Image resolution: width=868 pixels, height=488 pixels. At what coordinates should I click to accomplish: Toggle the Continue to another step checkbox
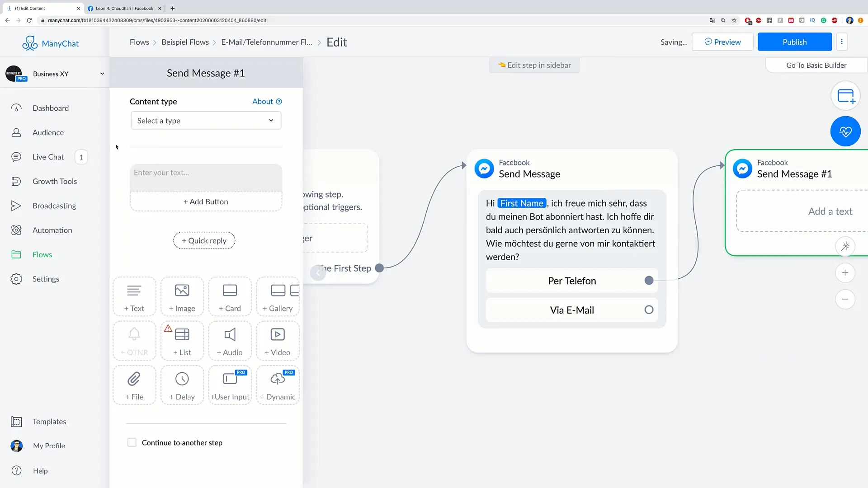132,442
